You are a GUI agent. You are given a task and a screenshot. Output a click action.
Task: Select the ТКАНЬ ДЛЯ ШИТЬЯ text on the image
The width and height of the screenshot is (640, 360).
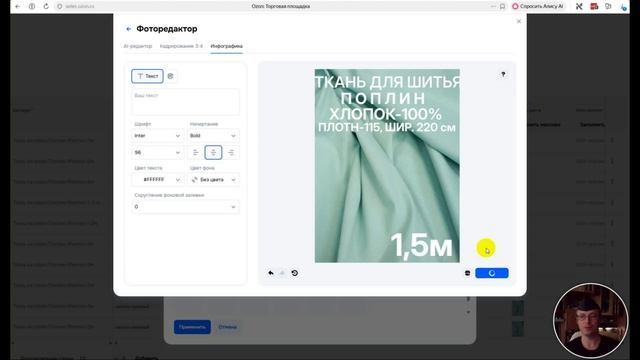[x=387, y=82]
